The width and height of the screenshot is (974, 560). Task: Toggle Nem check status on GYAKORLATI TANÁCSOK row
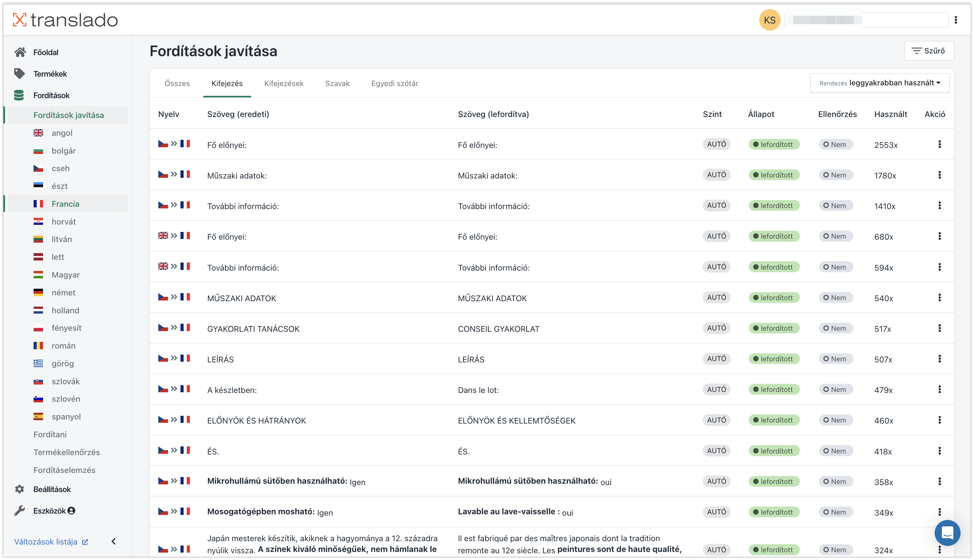click(835, 328)
